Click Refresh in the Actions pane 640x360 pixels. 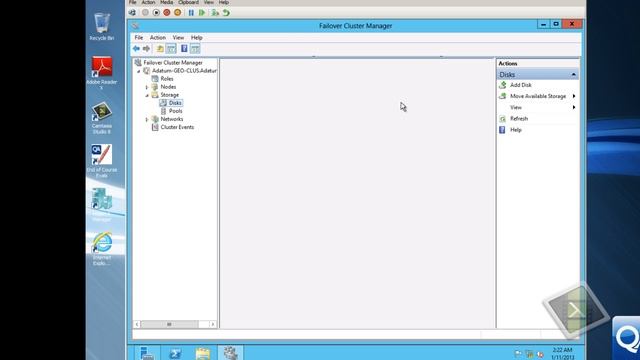(x=519, y=118)
